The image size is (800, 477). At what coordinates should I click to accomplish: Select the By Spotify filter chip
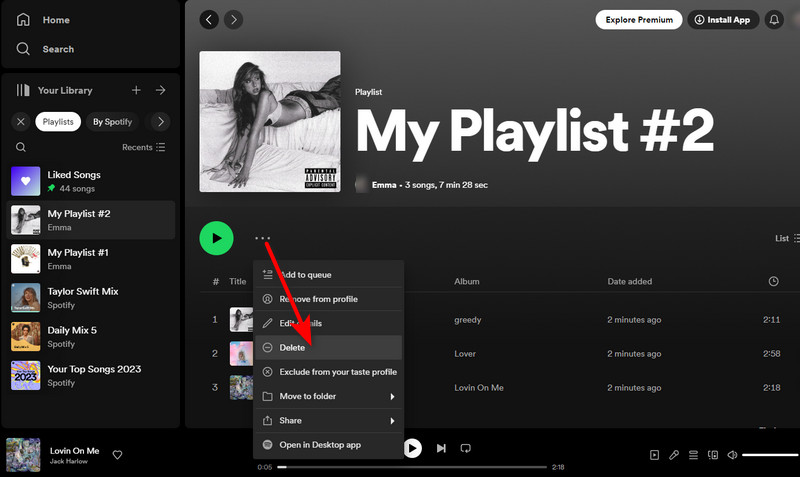[x=112, y=121]
